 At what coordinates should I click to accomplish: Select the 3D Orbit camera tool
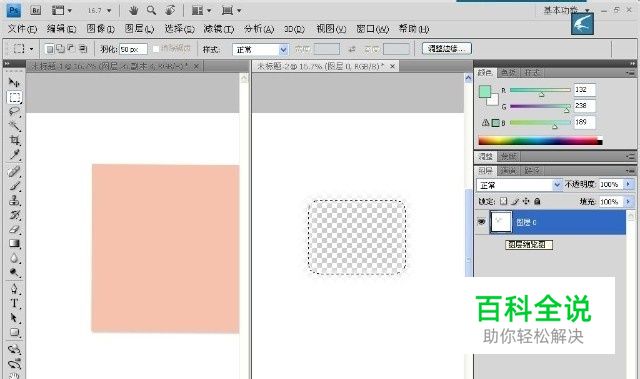point(14,363)
